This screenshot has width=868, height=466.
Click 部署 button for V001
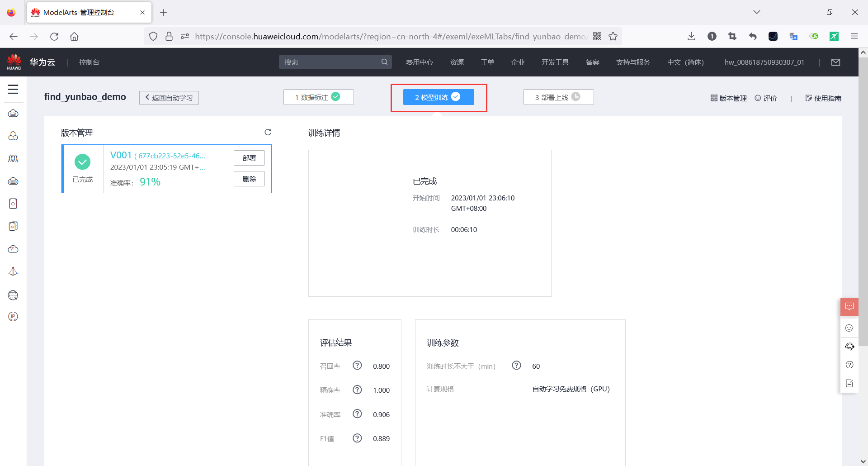coord(249,158)
